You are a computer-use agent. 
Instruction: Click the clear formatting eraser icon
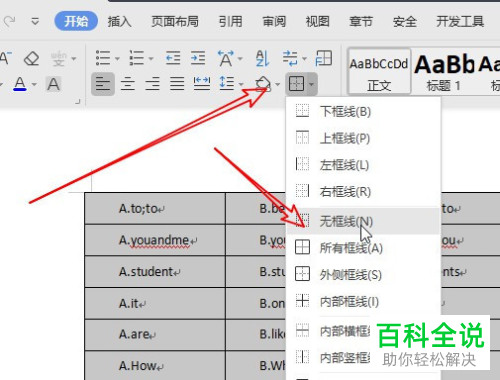coord(32,59)
